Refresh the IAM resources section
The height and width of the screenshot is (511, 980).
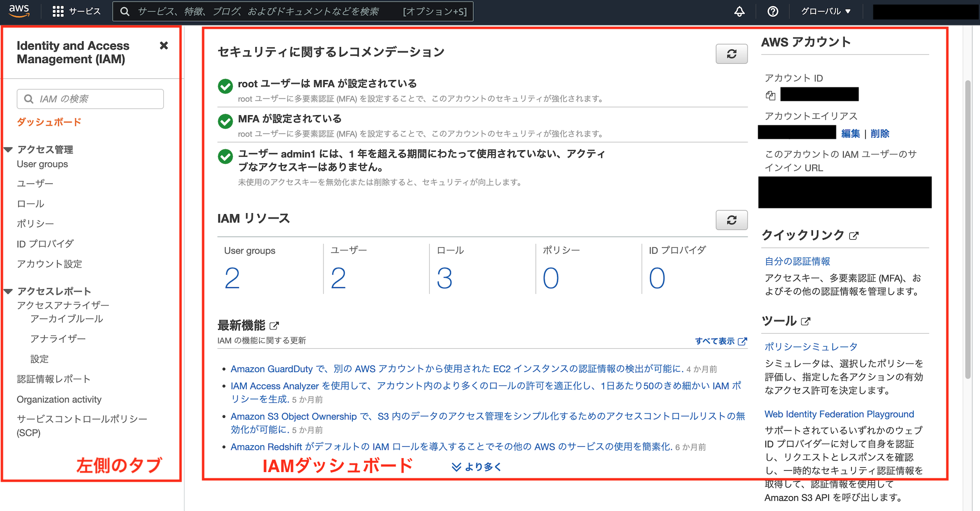click(731, 220)
